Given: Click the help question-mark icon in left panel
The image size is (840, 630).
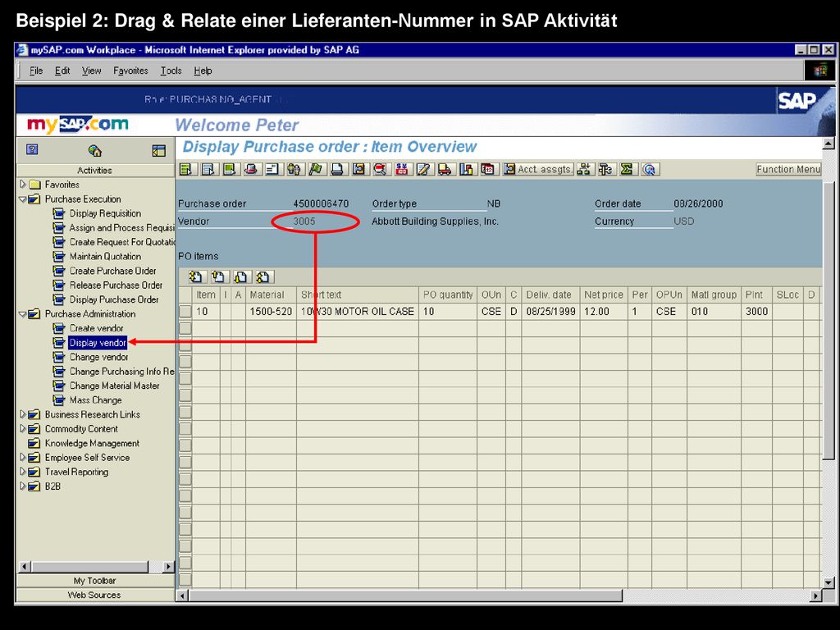Looking at the screenshot, I should (x=32, y=149).
